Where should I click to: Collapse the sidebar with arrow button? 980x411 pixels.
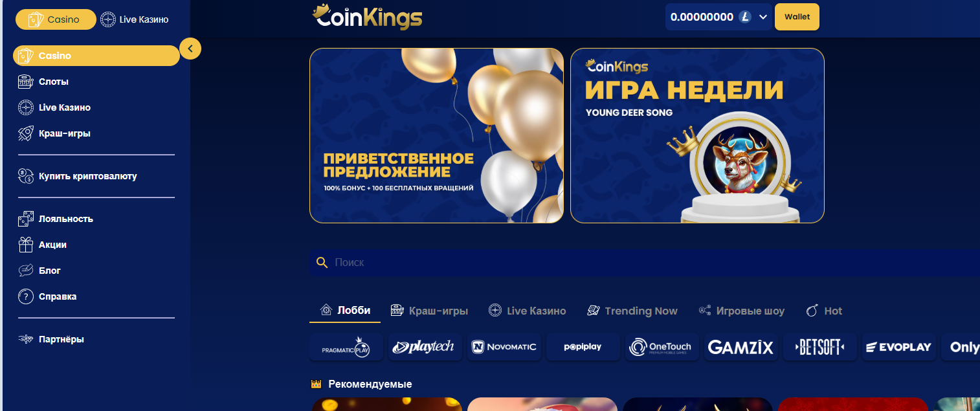tap(190, 49)
